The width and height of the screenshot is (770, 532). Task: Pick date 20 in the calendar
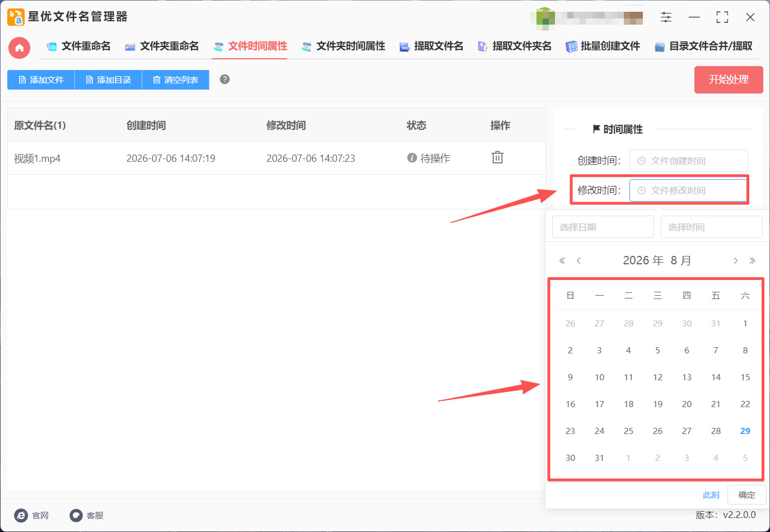coord(687,404)
